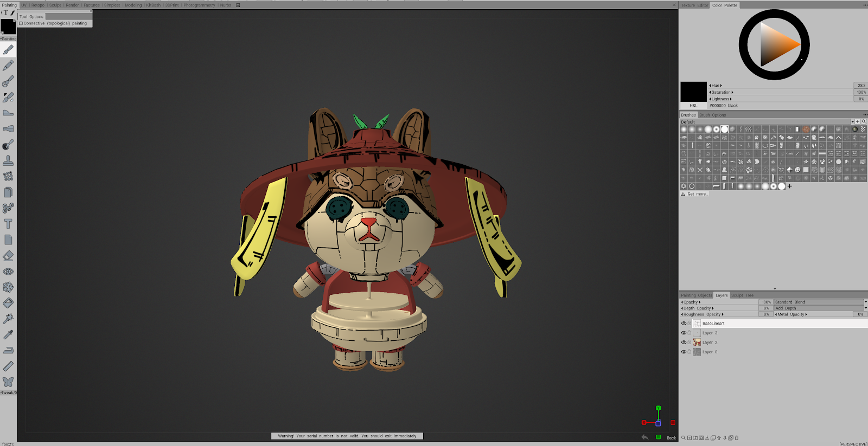Click the HSL color mode button
Image resolution: width=868 pixels, height=446 pixels.
click(693, 106)
